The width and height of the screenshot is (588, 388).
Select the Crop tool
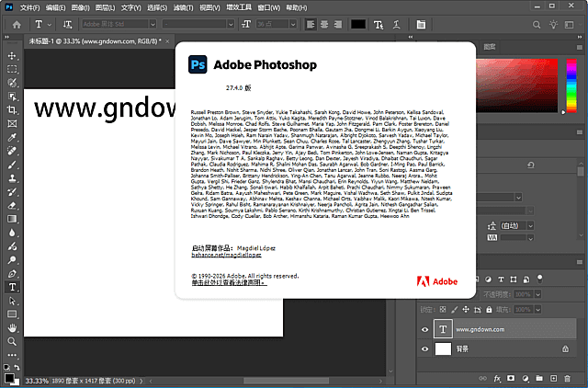point(13,109)
